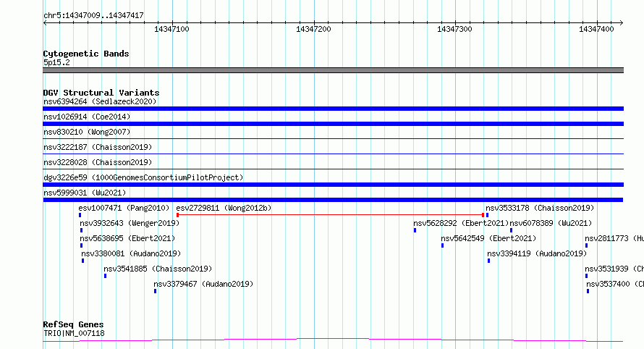Screen dimensions: 644x349
Task: Click the blue marker under nsv5628292
Action: point(415,230)
